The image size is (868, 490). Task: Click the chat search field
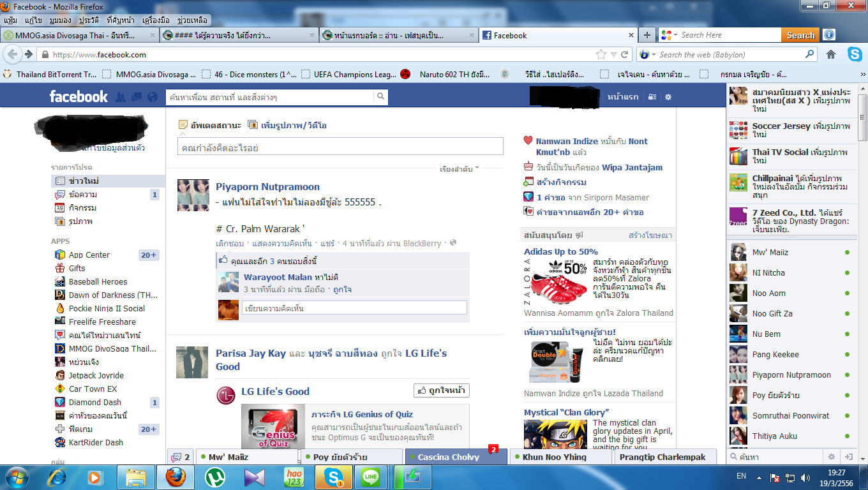click(x=775, y=457)
